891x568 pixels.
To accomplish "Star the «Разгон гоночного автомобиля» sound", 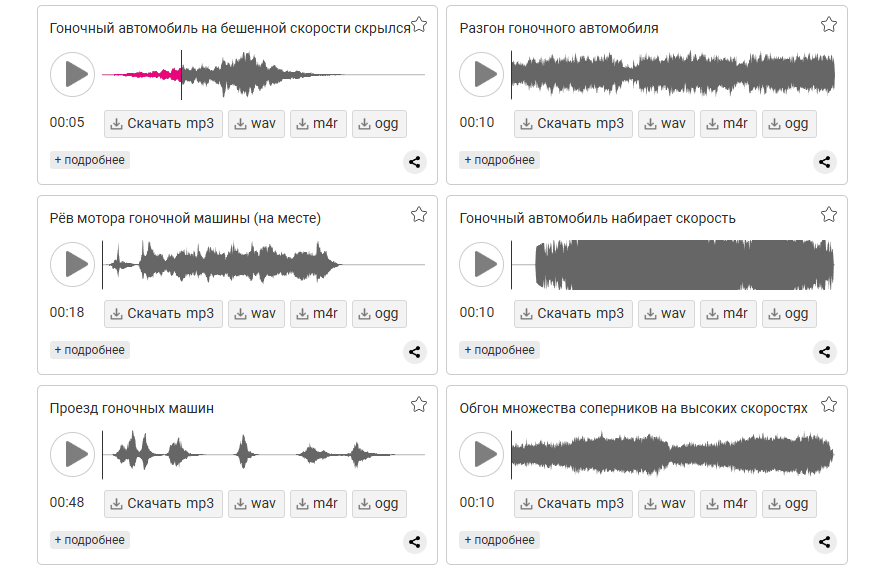I will (x=828, y=25).
